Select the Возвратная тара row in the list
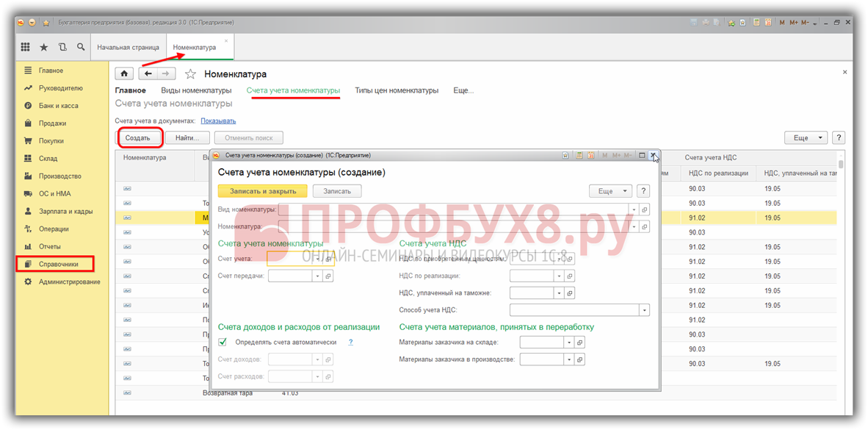This screenshot has width=868, height=430. coord(476,393)
